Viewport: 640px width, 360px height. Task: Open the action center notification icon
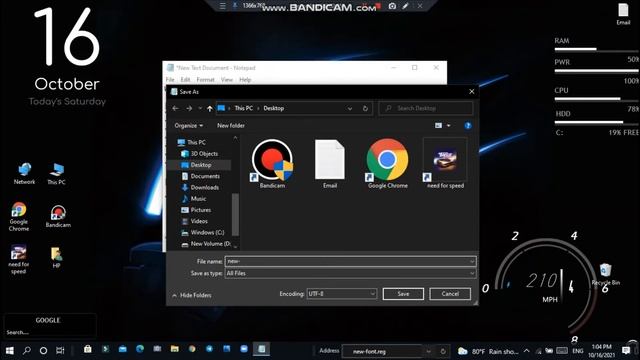(626, 351)
